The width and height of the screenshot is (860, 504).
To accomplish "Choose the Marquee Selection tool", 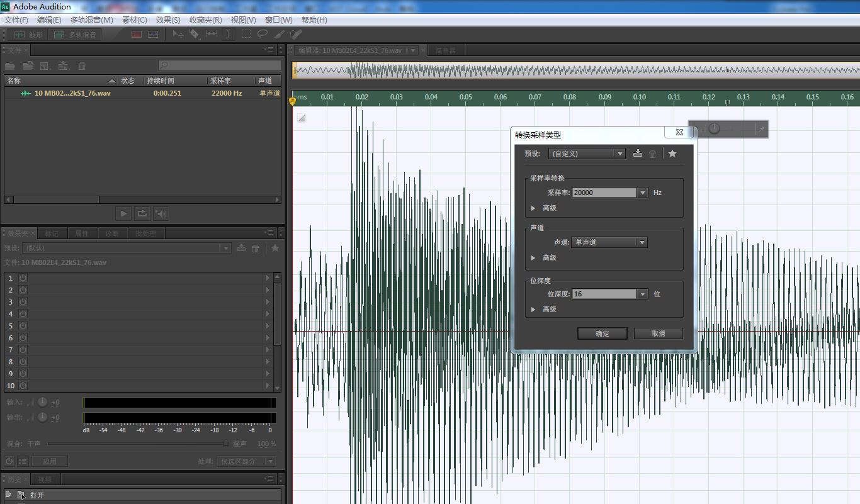I will pyautogui.click(x=246, y=35).
